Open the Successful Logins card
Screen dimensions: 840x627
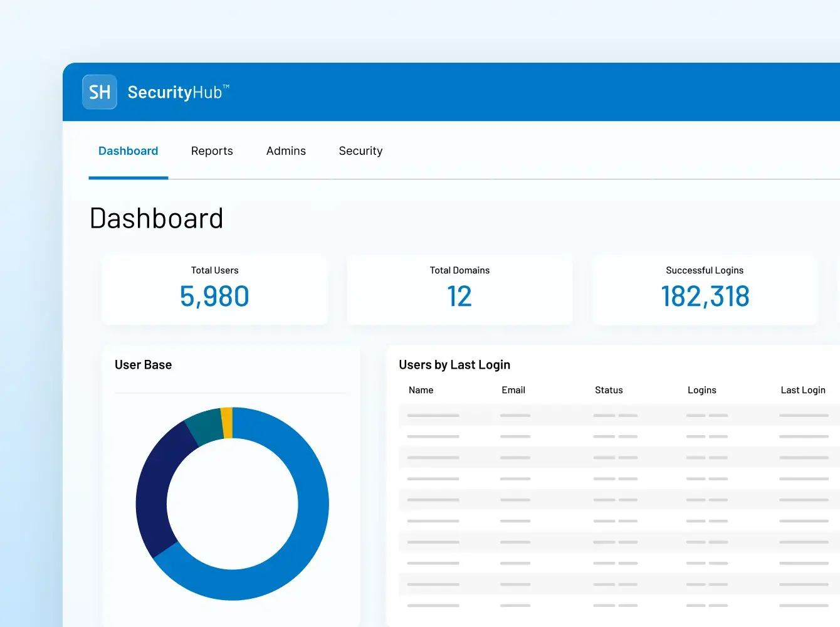click(x=704, y=289)
